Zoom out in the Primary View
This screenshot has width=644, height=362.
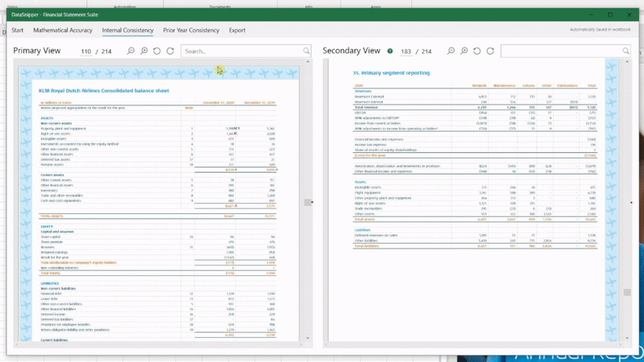(x=130, y=51)
